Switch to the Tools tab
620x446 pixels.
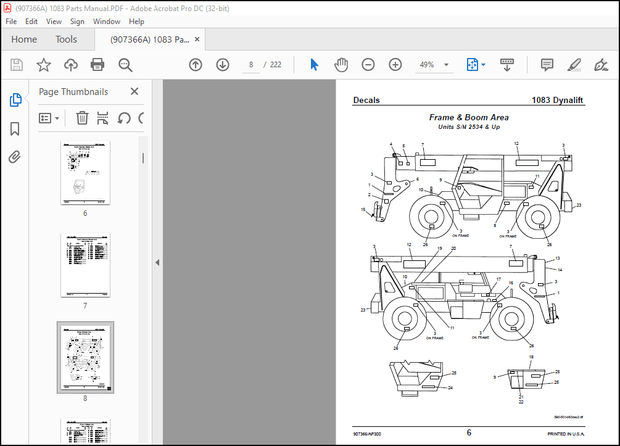click(x=66, y=39)
